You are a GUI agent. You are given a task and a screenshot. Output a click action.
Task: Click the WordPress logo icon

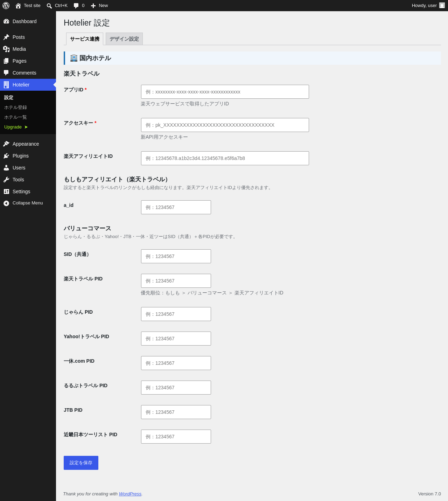pos(6,6)
